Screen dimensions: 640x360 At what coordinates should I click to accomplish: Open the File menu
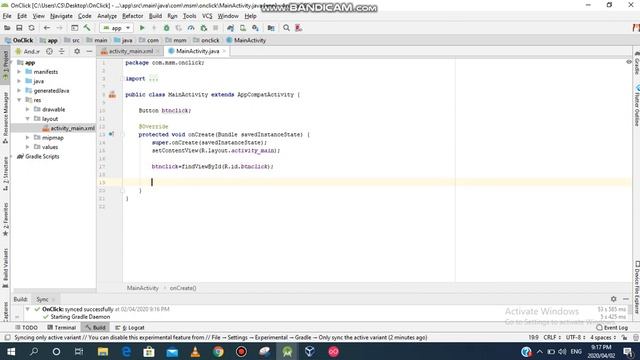point(7,16)
